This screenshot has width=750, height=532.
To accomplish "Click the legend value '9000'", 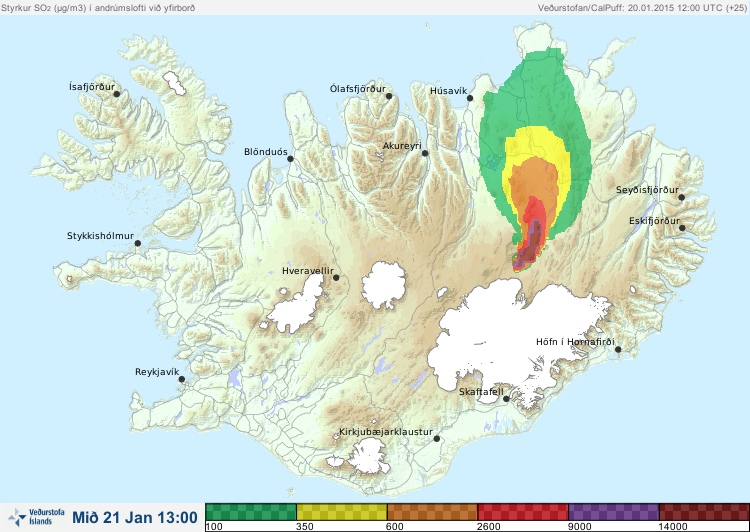I will click(579, 527).
